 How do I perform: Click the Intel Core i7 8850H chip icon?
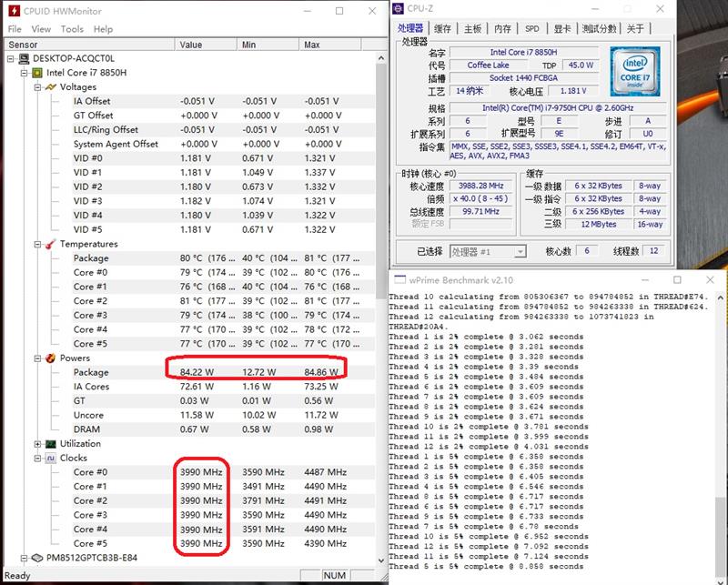coord(38,73)
